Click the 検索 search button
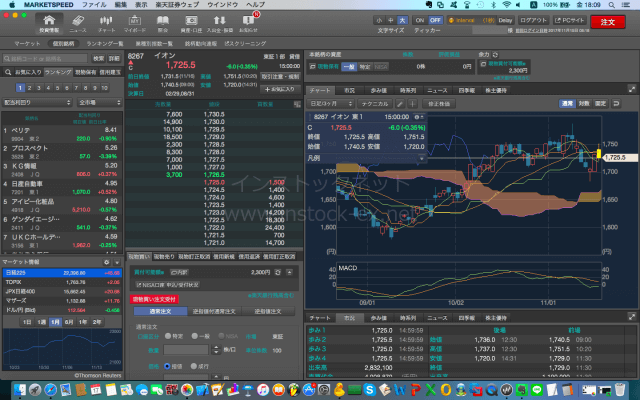This screenshot has height=400, width=640. point(98,59)
